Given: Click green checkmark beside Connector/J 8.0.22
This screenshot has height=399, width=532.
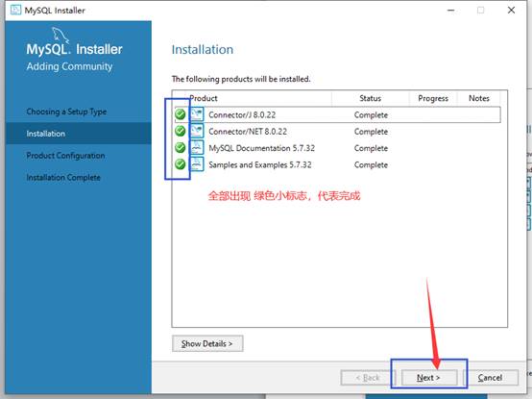Looking at the screenshot, I should pyautogui.click(x=181, y=114).
